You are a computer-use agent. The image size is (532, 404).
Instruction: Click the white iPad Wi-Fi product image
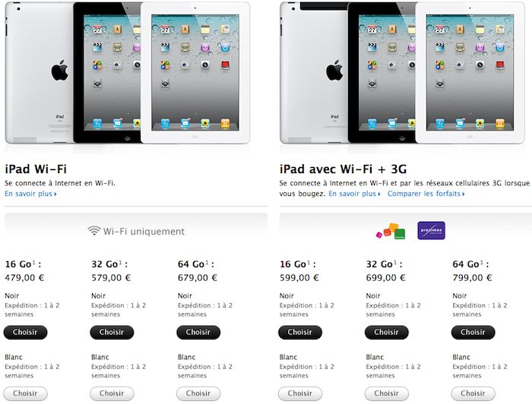(x=195, y=73)
